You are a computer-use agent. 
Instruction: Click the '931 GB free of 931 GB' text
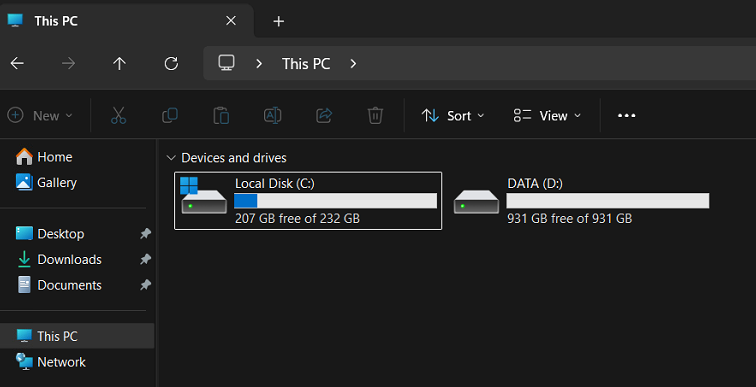click(x=569, y=218)
